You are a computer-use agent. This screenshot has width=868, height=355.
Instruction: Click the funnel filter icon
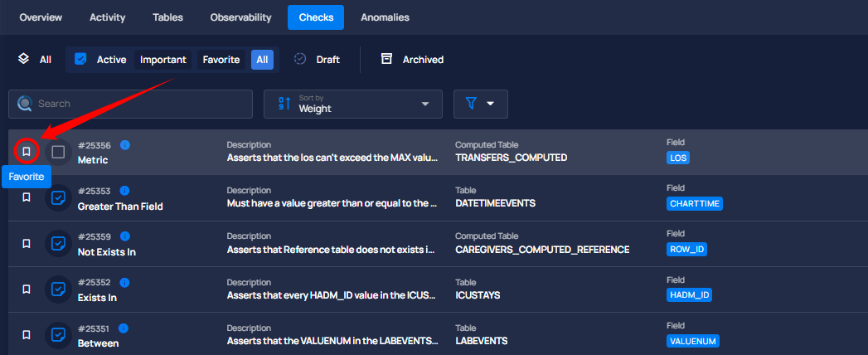pos(471,104)
